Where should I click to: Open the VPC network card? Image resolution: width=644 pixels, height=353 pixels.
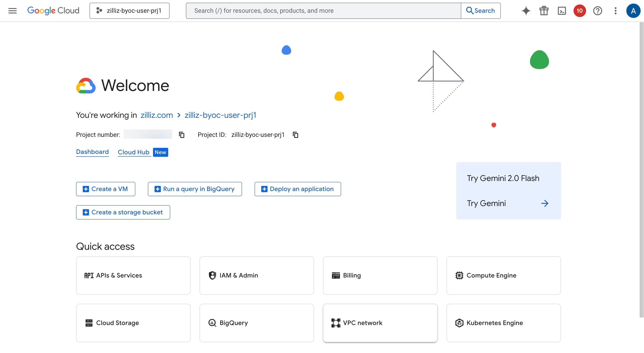click(x=380, y=323)
